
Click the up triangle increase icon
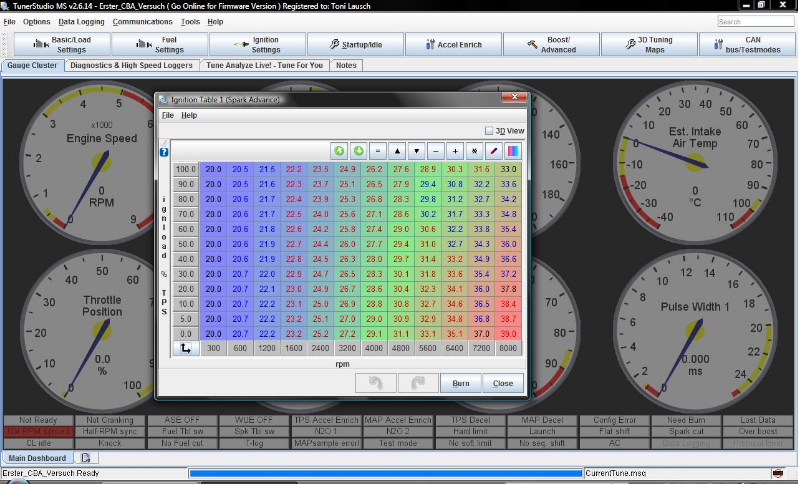(x=397, y=151)
